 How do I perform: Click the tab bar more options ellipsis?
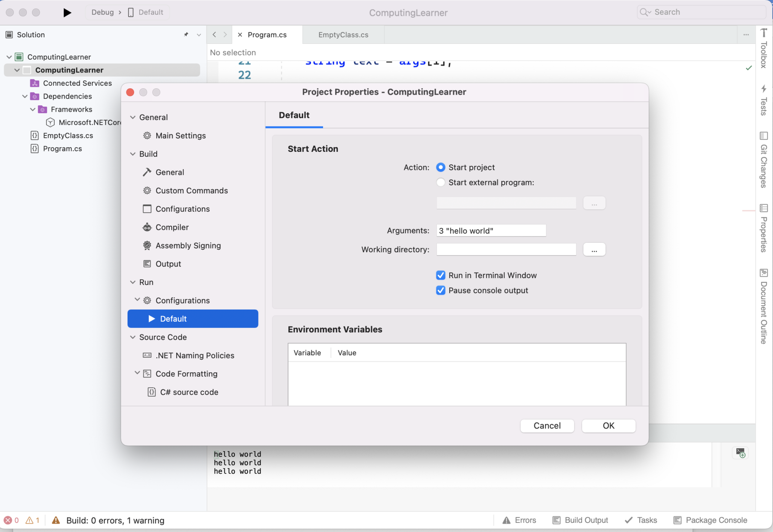[x=746, y=35]
